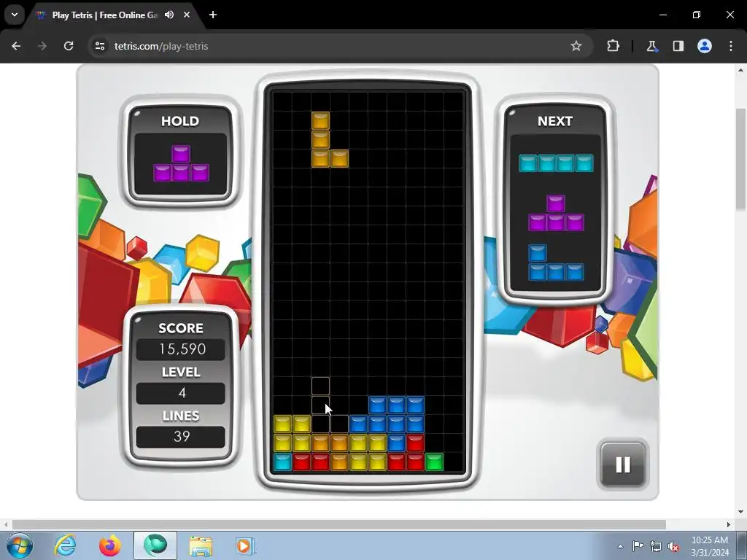Image resolution: width=747 pixels, height=560 pixels.
Task: Reload the Tetris page
Action: click(x=69, y=46)
